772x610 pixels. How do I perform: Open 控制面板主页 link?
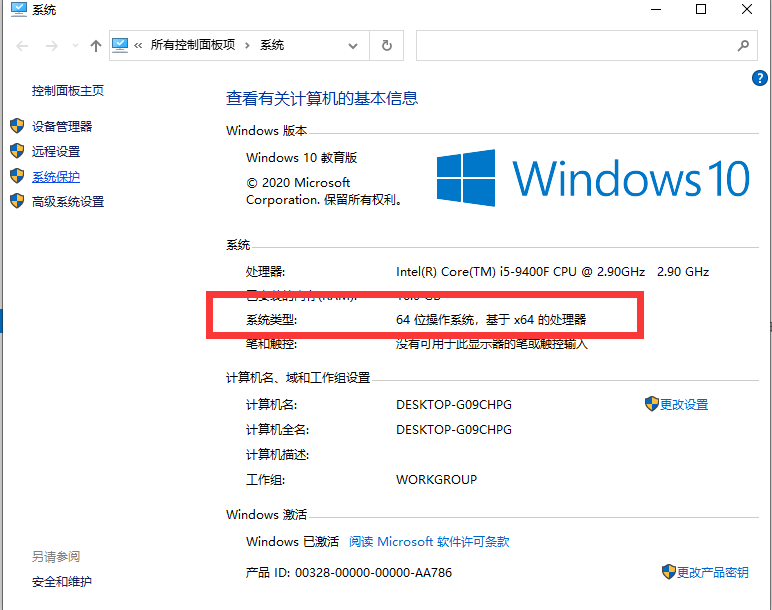(68, 91)
